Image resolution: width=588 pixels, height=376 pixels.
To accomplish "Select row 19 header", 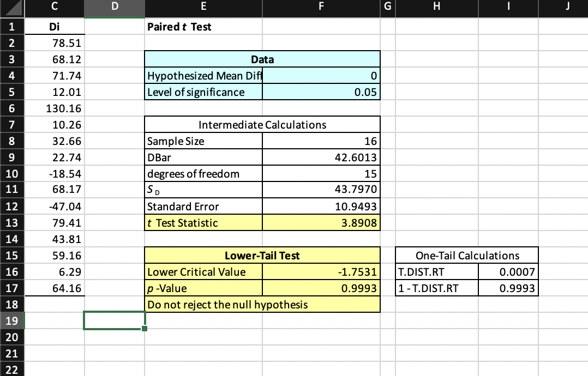I will click(x=12, y=321).
